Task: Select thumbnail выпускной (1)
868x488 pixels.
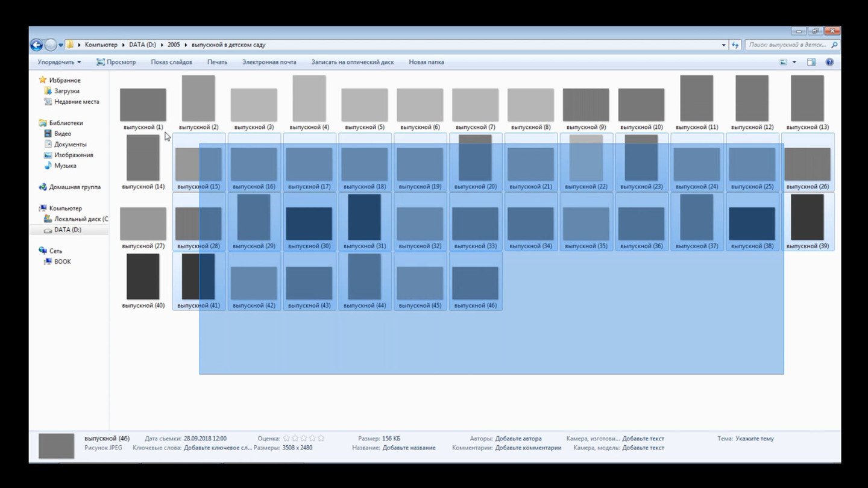Action: pos(143,105)
